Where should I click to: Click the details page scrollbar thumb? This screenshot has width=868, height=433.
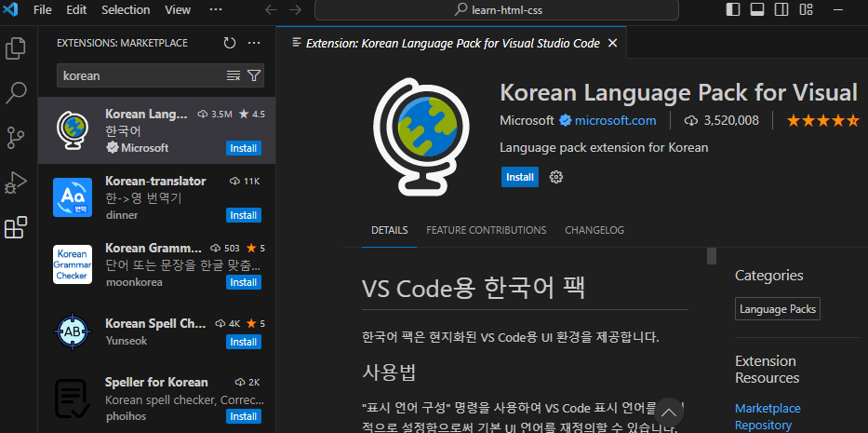point(712,256)
